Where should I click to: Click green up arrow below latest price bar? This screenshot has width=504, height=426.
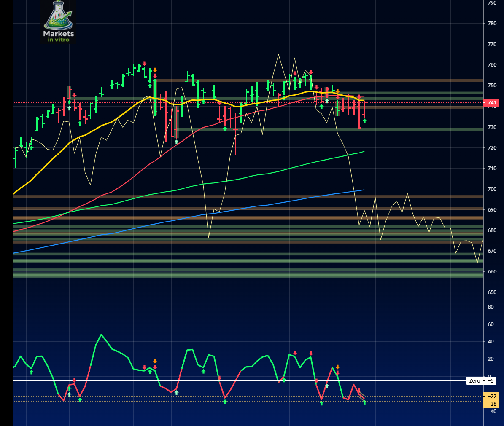click(x=364, y=121)
